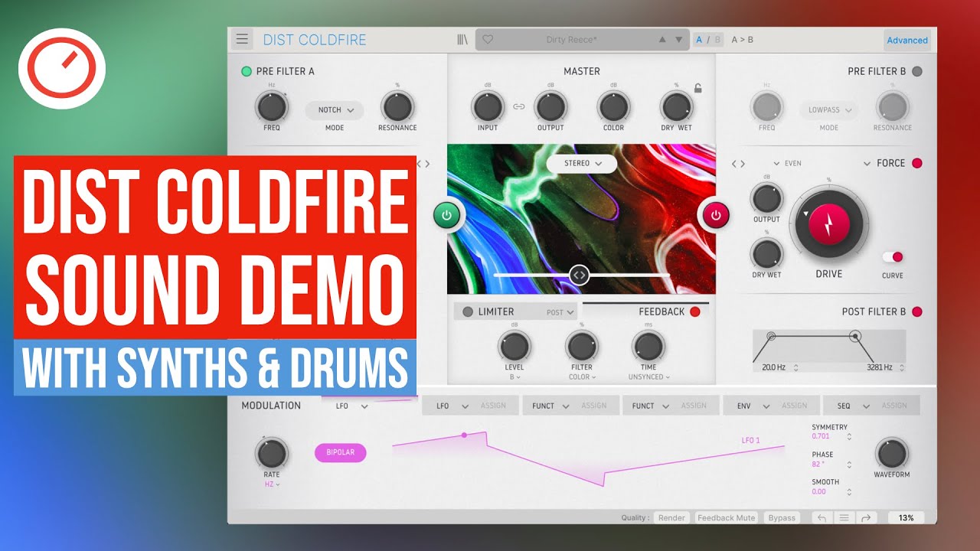
Task: Click the feedback FILTER knob
Action: pyautogui.click(x=581, y=346)
